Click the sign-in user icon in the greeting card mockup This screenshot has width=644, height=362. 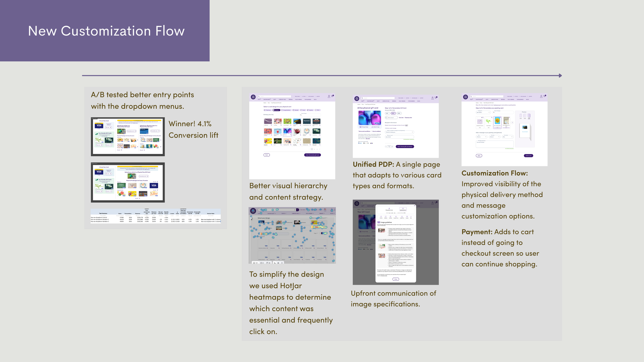click(541, 96)
